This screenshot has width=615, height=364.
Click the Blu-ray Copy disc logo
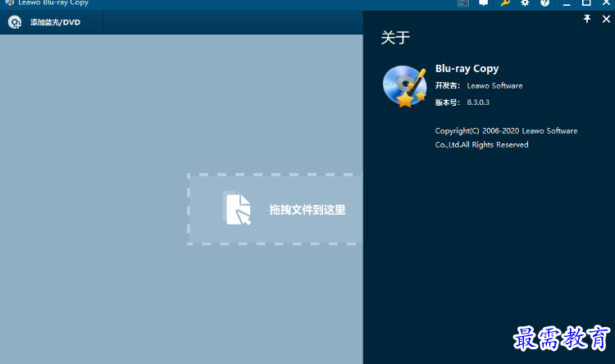405,86
